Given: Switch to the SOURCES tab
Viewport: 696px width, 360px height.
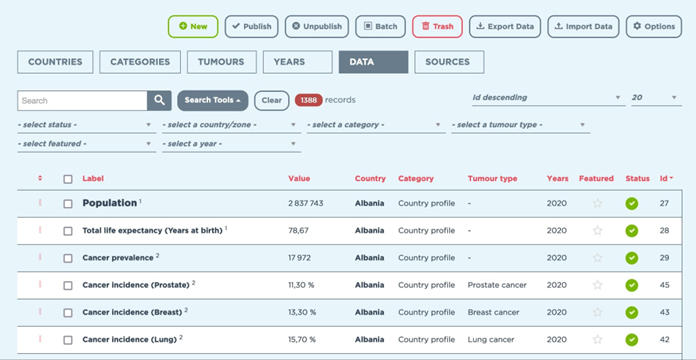Looking at the screenshot, I should click(x=449, y=62).
